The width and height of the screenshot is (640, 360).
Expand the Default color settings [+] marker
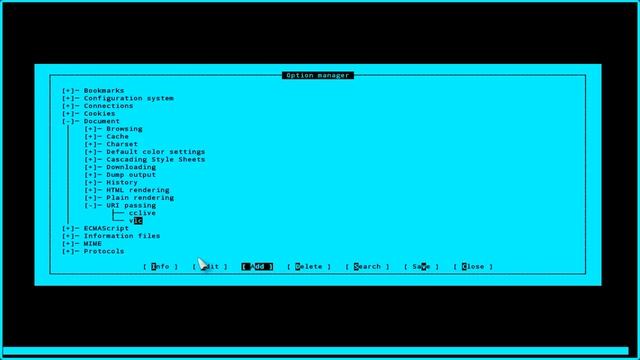coord(91,152)
